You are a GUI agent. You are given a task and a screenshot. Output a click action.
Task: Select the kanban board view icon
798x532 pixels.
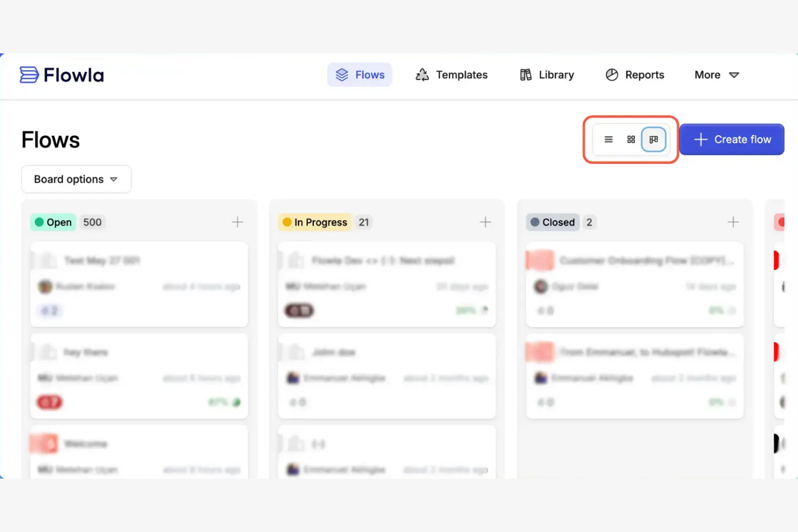[x=653, y=139]
